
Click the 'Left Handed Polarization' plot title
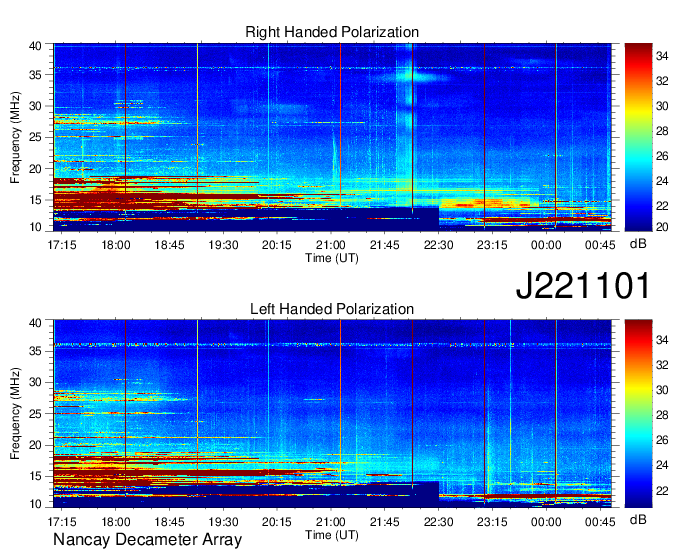tap(332, 309)
